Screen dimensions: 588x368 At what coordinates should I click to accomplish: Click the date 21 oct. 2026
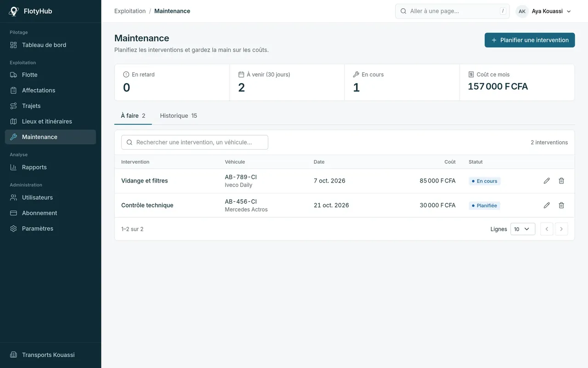[x=331, y=205]
